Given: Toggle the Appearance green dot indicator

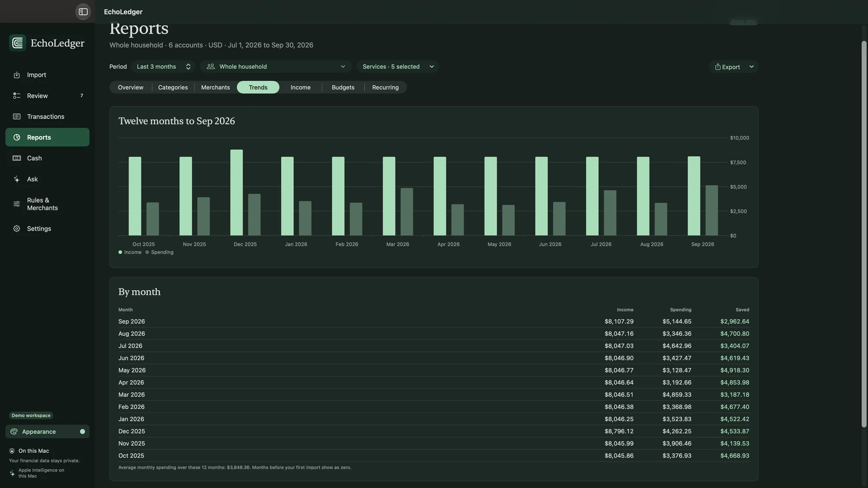Looking at the screenshot, I should coord(82,432).
